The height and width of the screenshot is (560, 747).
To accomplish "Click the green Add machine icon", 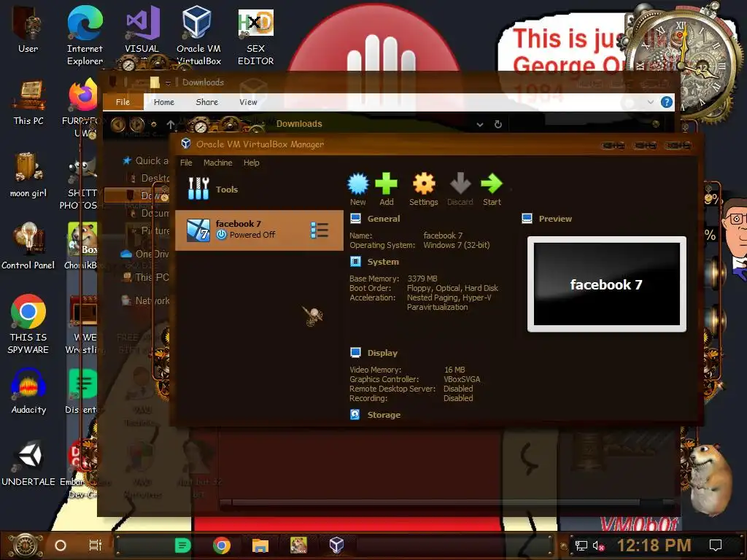I will [387, 189].
